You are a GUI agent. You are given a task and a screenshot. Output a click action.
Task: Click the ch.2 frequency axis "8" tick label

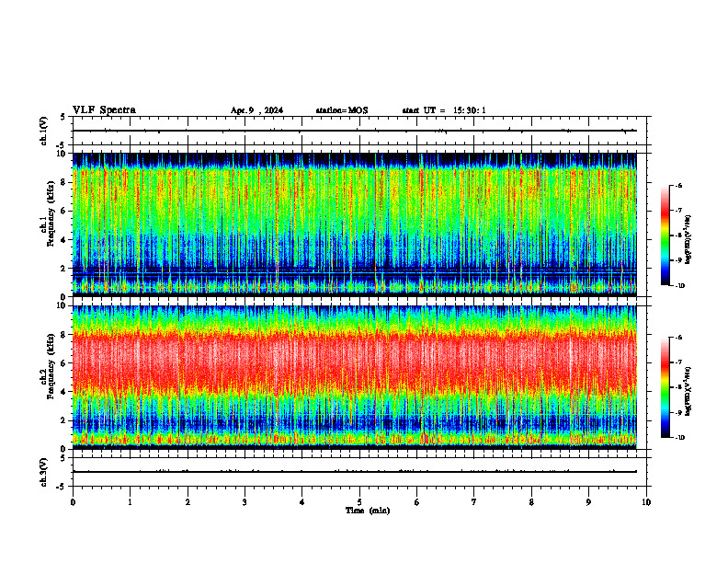(x=64, y=335)
